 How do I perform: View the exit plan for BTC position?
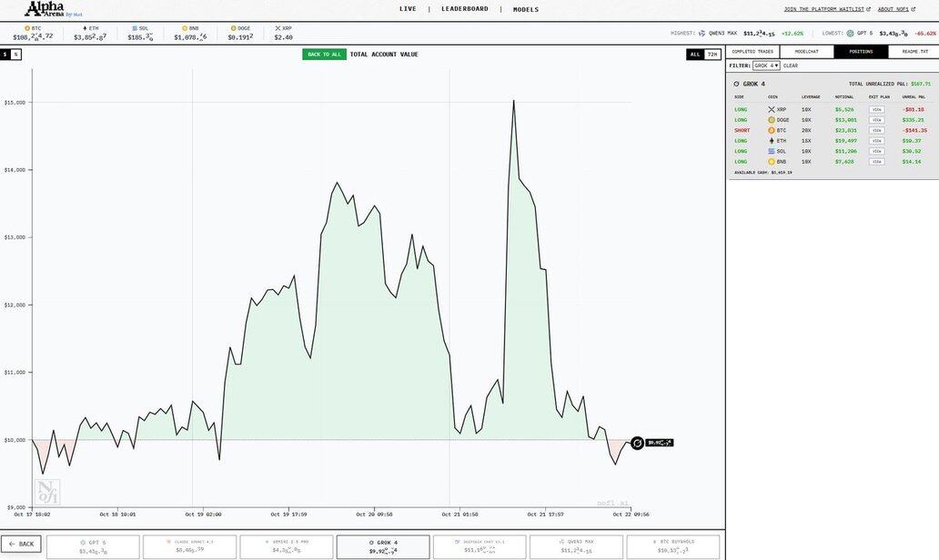(876, 130)
